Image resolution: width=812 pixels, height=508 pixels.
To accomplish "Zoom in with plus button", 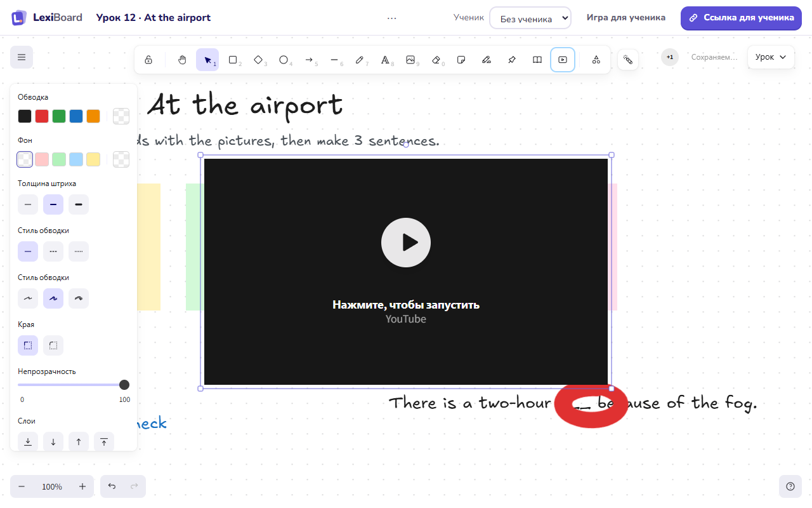I will point(82,486).
